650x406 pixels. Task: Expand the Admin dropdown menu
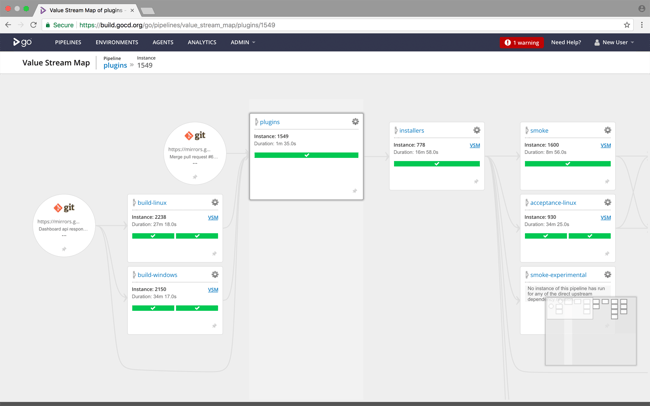pyautogui.click(x=243, y=43)
